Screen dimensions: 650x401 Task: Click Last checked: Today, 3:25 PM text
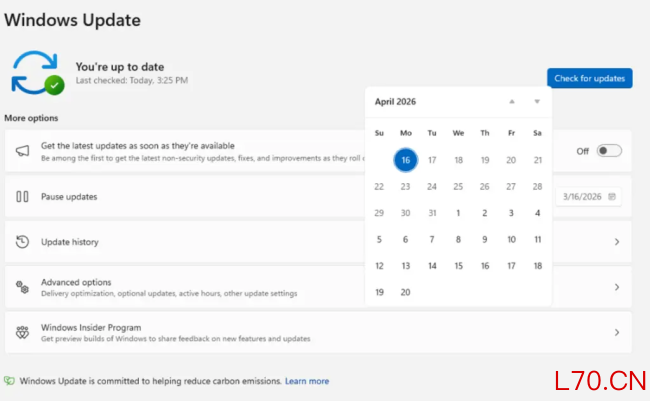coord(132,80)
